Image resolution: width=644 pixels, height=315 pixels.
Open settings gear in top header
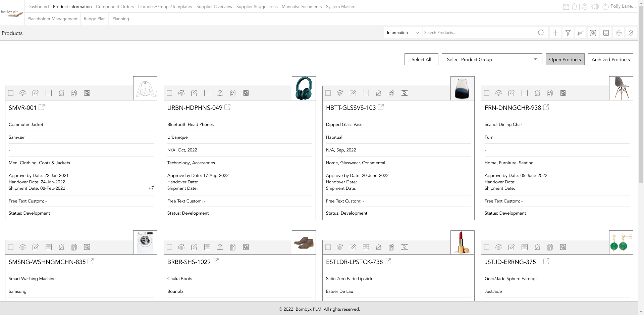point(585,7)
